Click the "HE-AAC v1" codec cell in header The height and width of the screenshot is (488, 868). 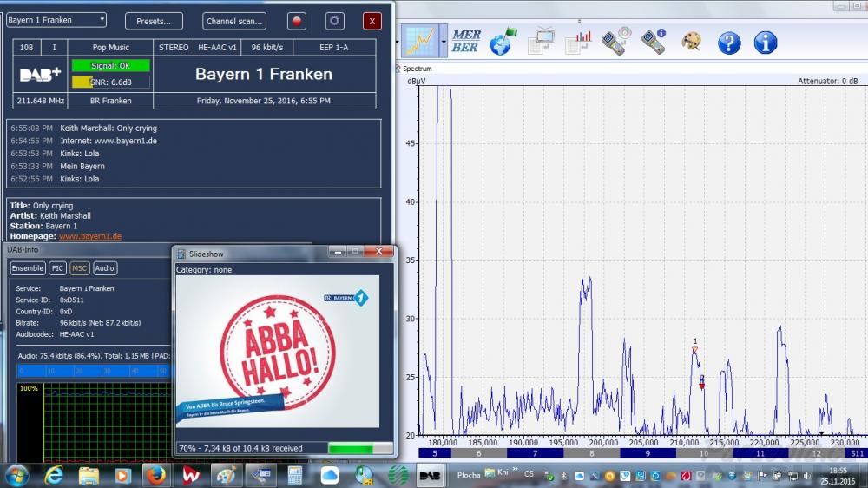217,48
